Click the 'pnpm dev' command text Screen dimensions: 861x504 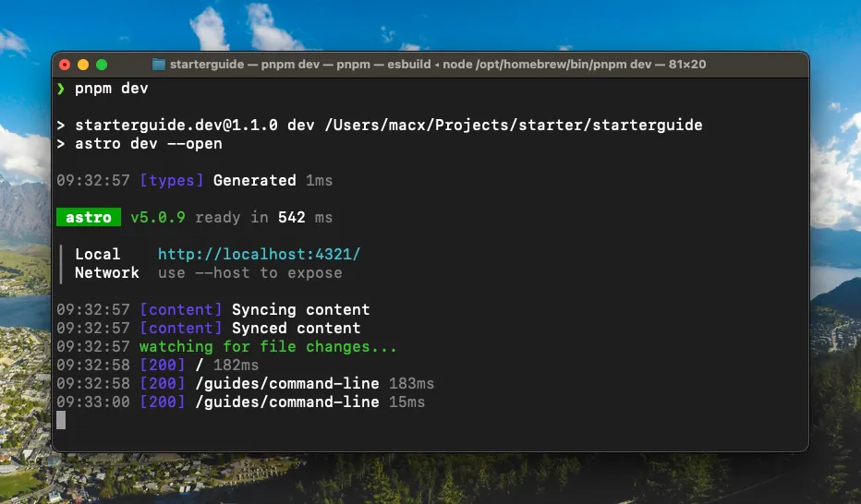point(112,89)
